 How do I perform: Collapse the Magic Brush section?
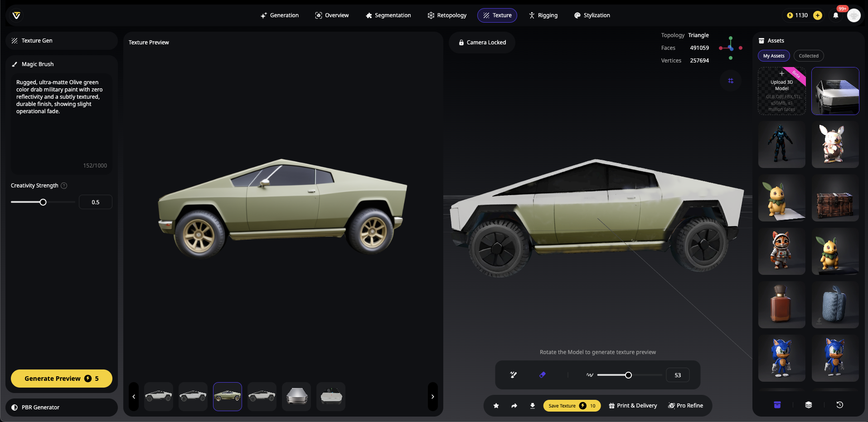(x=38, y=64)
